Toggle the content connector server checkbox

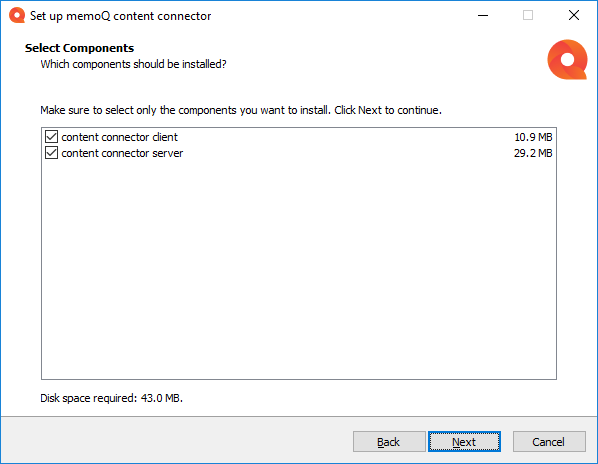click(x=51, y=153)
